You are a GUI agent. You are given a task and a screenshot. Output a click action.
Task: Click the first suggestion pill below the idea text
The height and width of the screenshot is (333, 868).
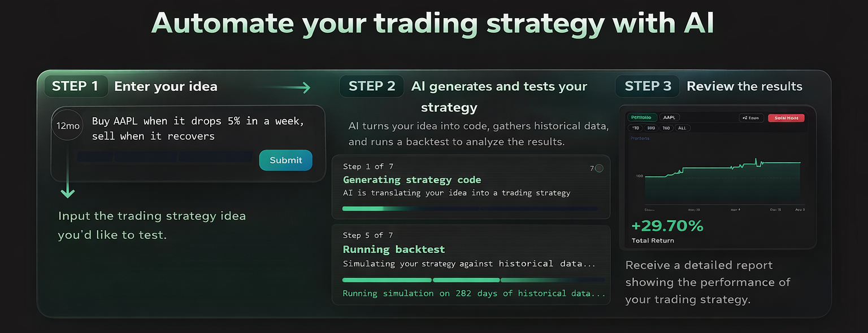click(94, 157)
